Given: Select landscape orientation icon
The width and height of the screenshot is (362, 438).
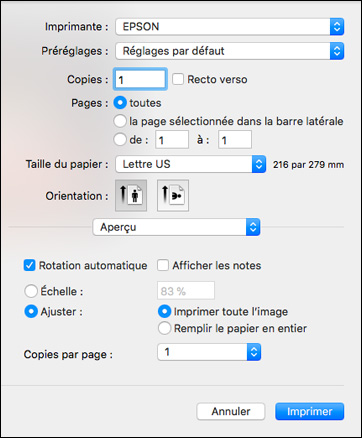Looking at the screenshot, I should pyautogui.click(x=173, y=196).
